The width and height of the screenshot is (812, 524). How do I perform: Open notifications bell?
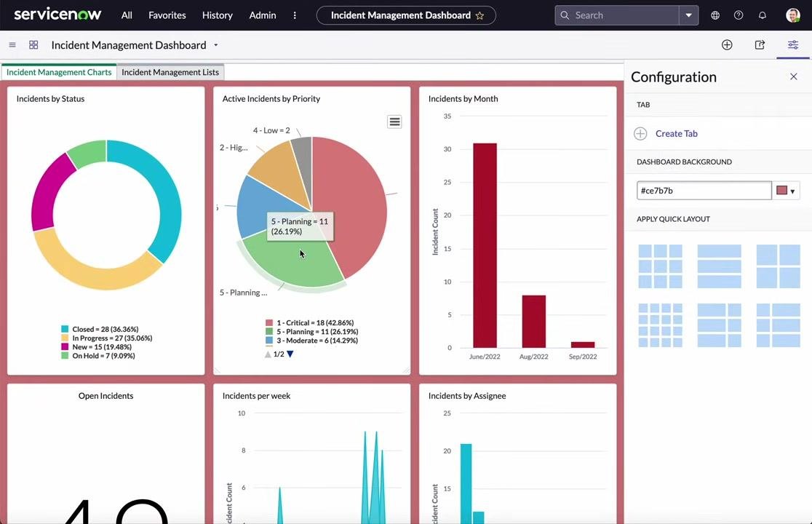tap(763, 15)
